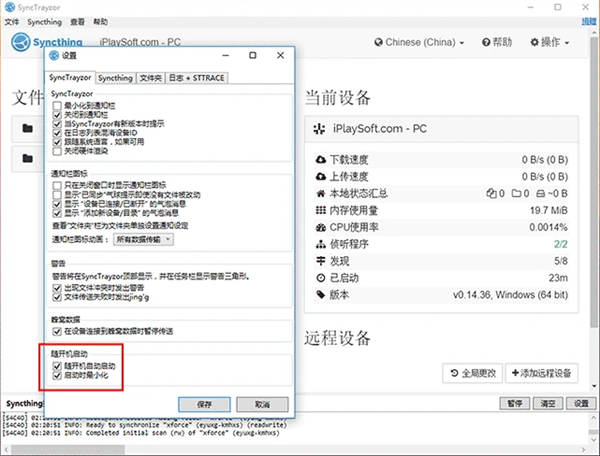Click the vertical scrollbar of the main page
600x456 pixels.
tap(594, 182)
